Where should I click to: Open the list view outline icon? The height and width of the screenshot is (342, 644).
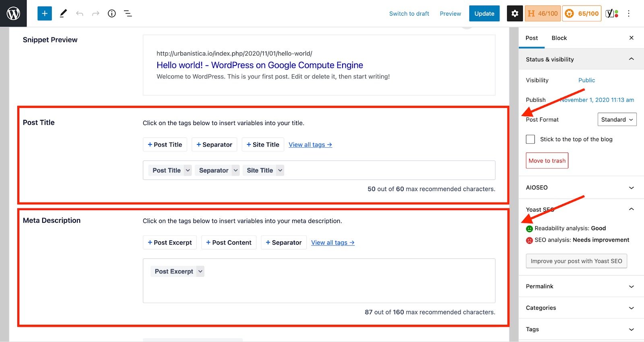[x=128, y=13]
